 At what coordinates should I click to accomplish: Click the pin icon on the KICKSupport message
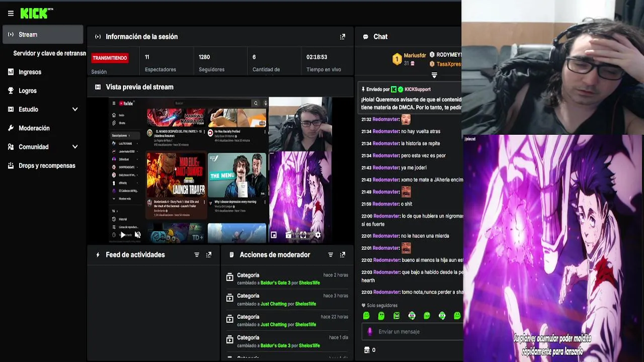point(363,89)
